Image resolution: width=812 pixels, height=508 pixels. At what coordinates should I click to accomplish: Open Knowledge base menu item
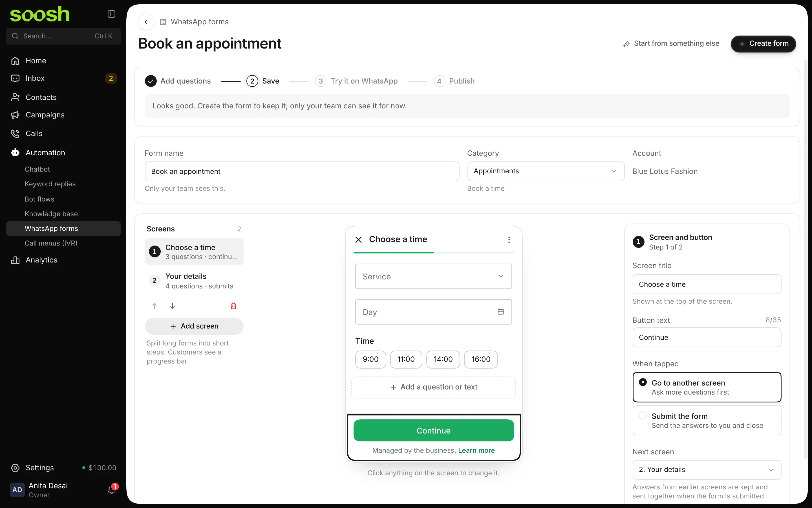point(63,214)
